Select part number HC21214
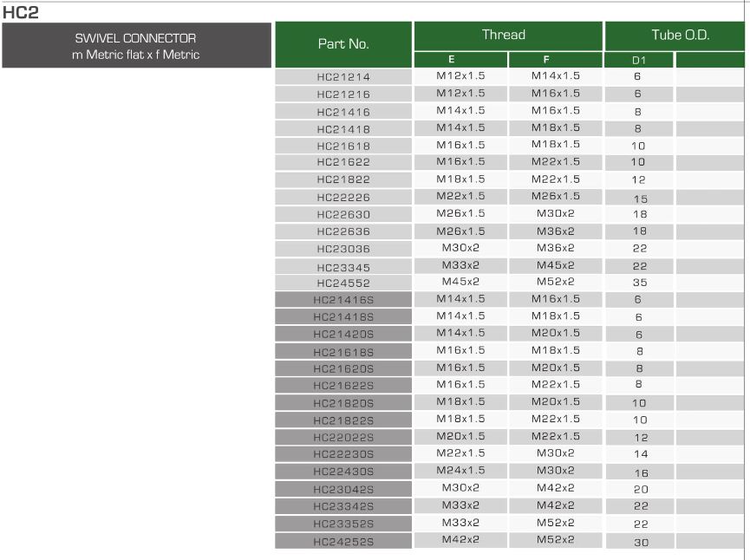This screenshot has width=750, height=560. (343, 77)
